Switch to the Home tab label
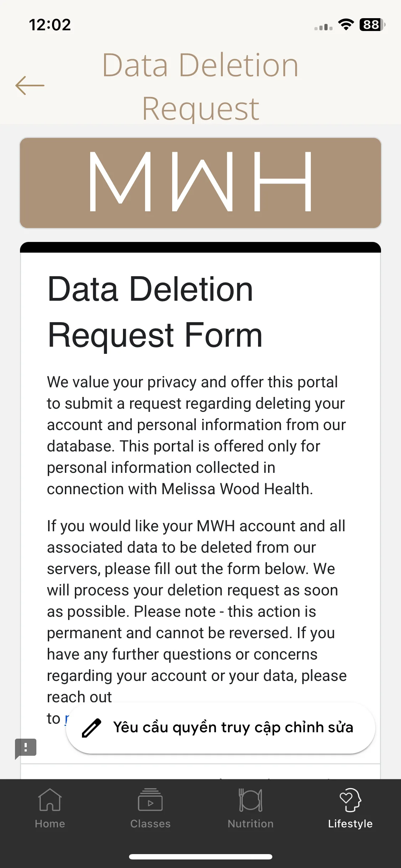This screenshot has height=868, width=401. (x=50, y=823)
